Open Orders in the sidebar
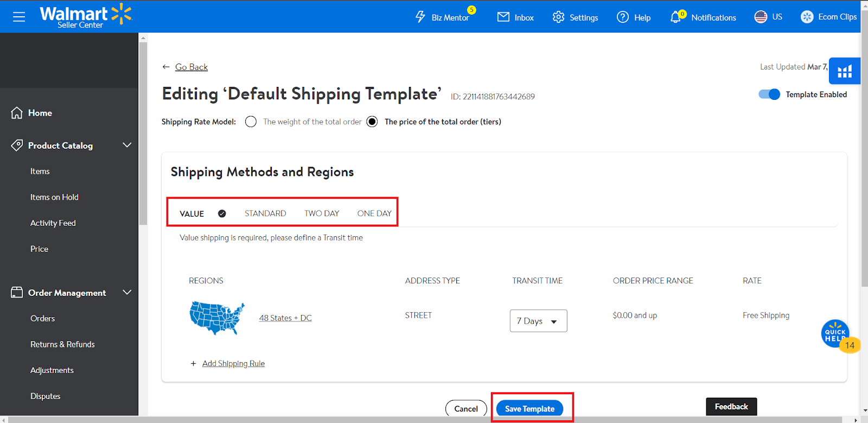This screenshot has width=868, height=423. click(43, 318)
